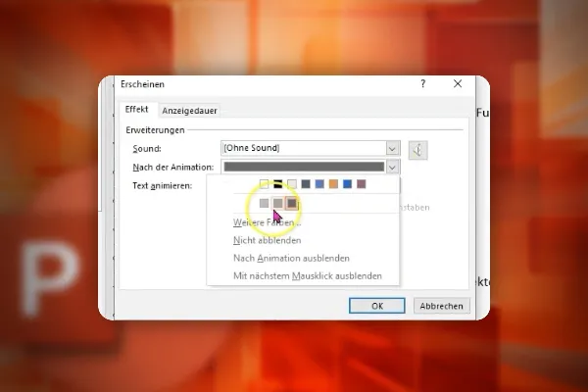Pick the medium blue swatch next to orange

click(x=319, y=184)
